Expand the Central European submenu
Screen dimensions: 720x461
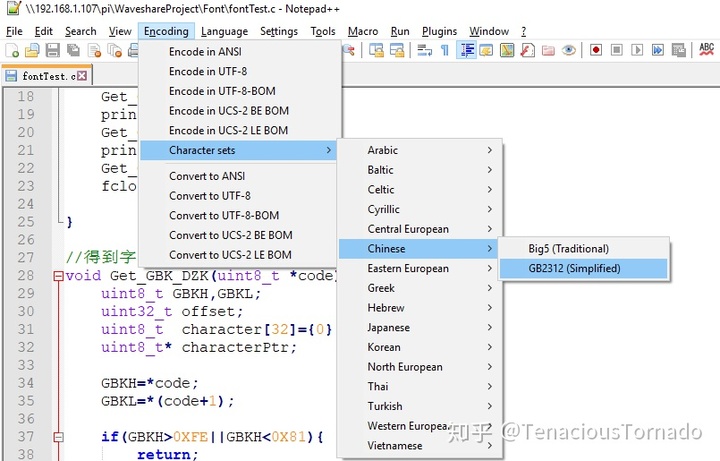[419, 230]
